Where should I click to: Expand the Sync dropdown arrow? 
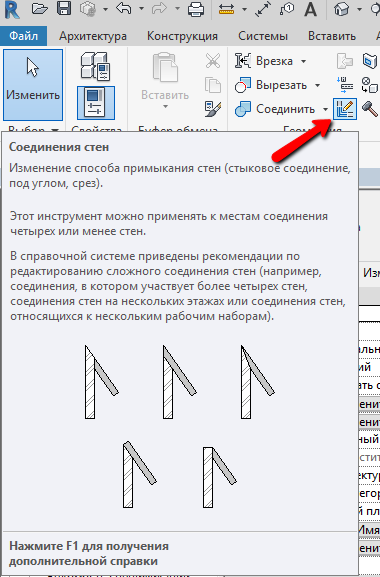coord(105,9)
